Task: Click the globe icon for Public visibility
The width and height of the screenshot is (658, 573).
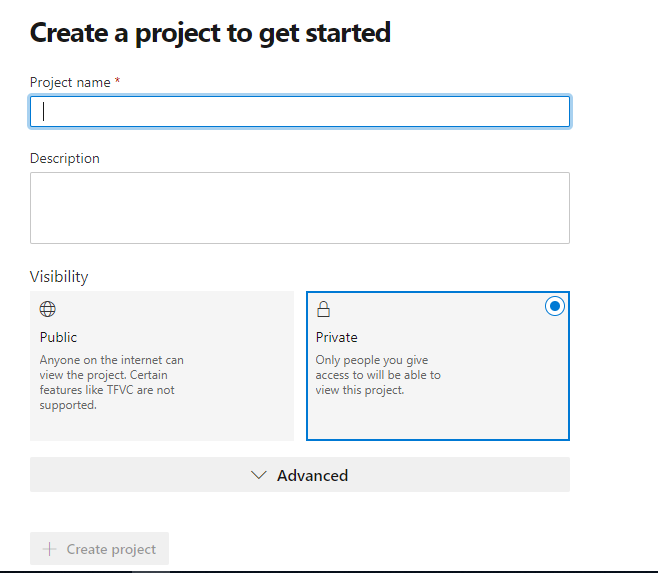Action: 47,309
